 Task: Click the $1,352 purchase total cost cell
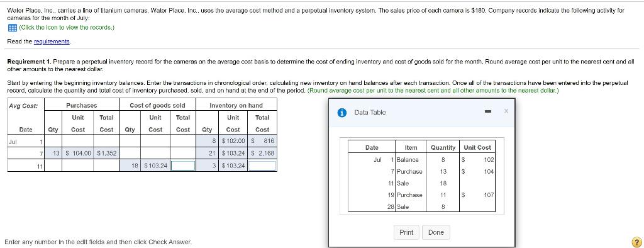pyautogui.click(x=106, y=154)
